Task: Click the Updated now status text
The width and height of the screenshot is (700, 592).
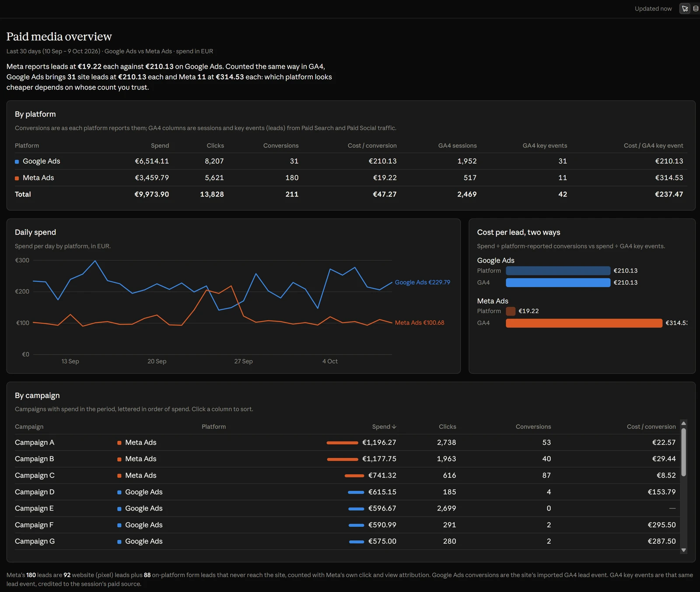Action: (653, 9)
